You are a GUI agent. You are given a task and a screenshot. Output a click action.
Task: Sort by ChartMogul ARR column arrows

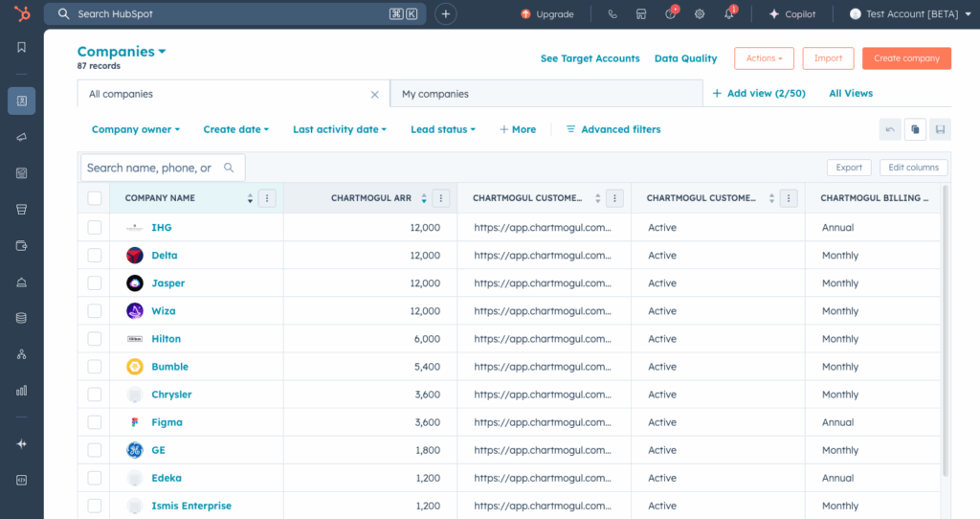(x=424, y=198)
